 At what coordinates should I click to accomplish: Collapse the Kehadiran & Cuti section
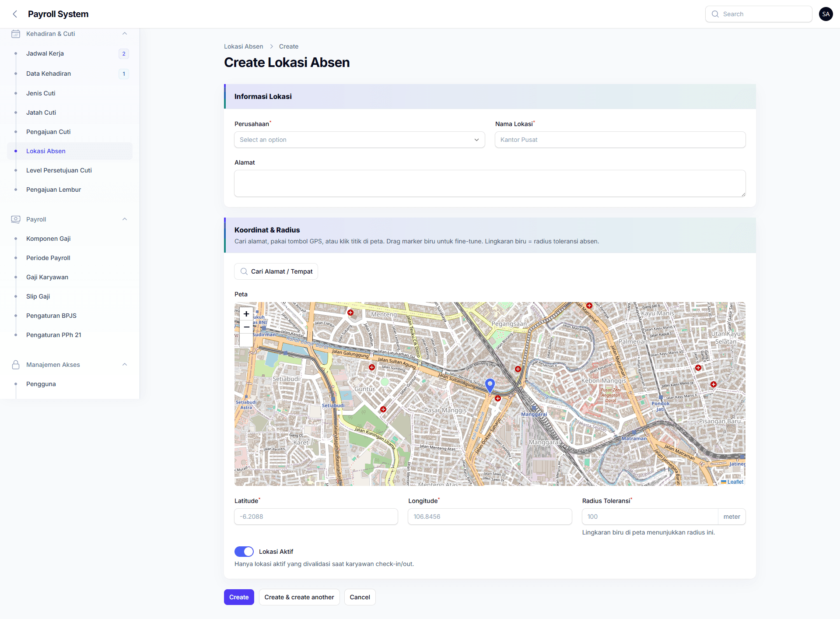(x=125, y=34)
